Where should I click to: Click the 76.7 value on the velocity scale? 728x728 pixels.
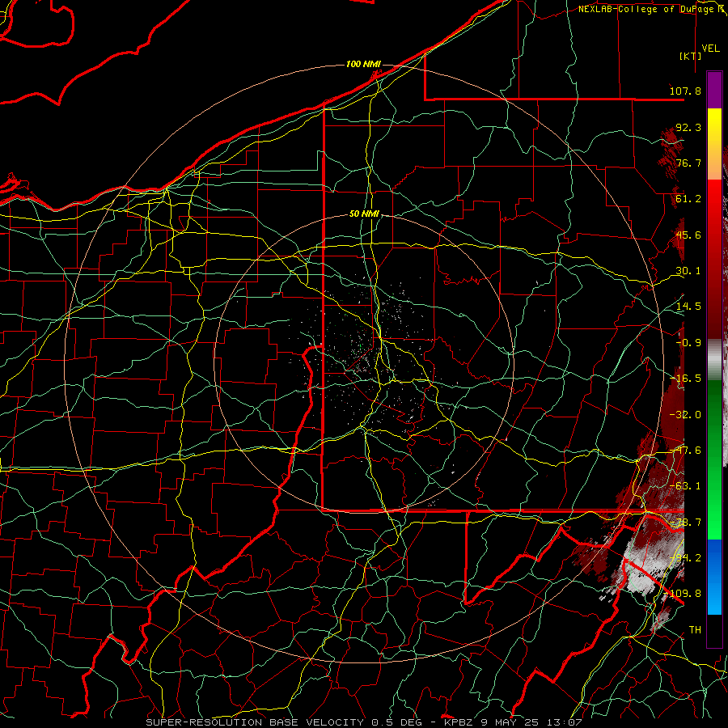click(x=688, y=163)
